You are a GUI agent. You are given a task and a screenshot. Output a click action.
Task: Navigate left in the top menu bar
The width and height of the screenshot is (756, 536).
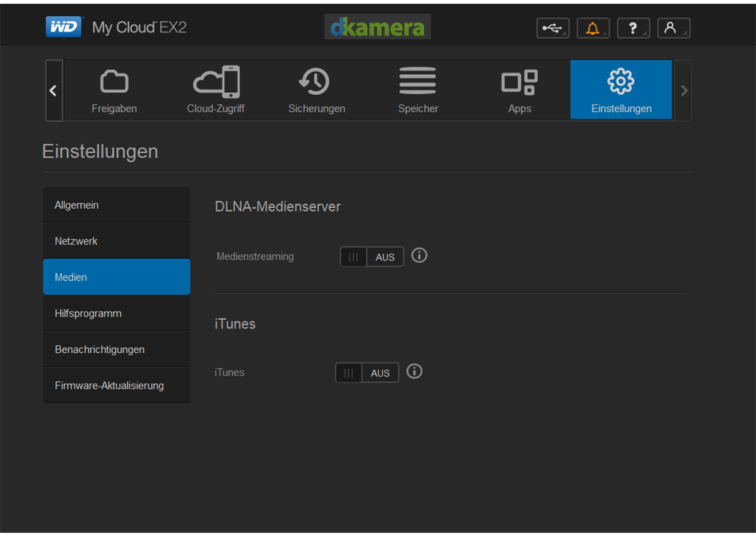tap(54, 90)
